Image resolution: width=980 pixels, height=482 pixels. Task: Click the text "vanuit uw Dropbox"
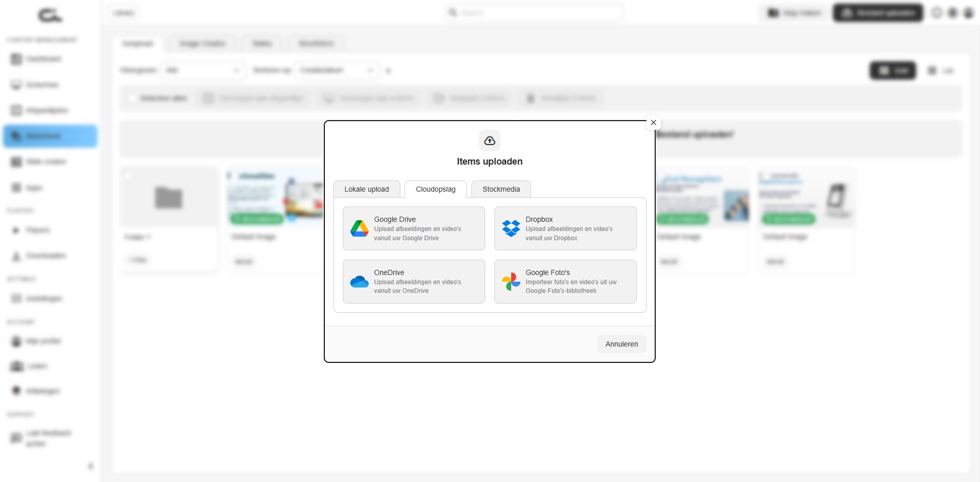[x=552, y=238]
